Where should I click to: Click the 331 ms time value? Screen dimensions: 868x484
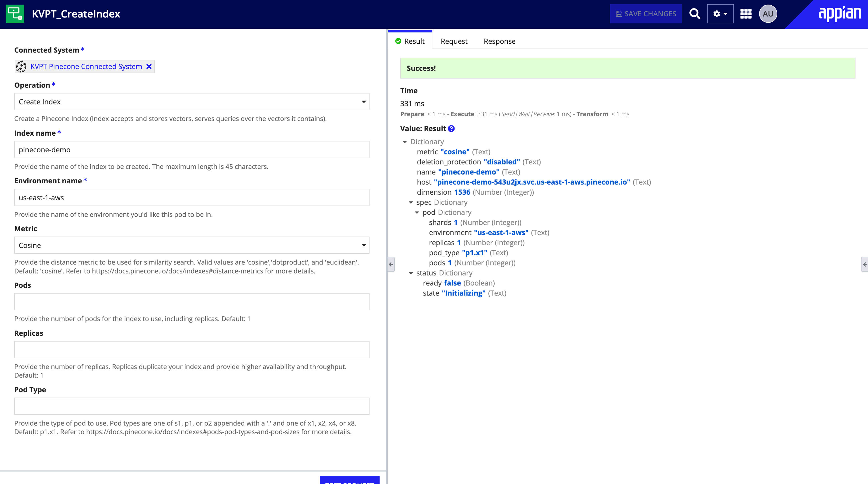pos(412,104)
